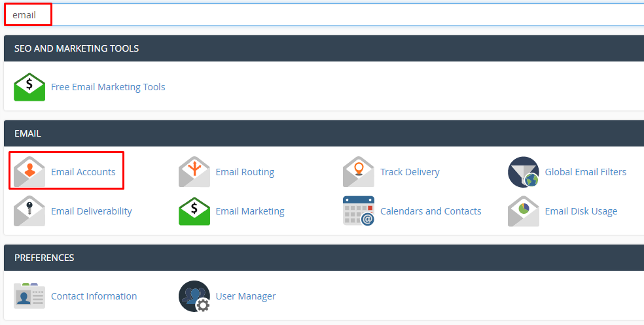This screenshot has width=644, height=325.
Task: Click the green Email Marketing dollar icon
Action: [x=194, y=211]
